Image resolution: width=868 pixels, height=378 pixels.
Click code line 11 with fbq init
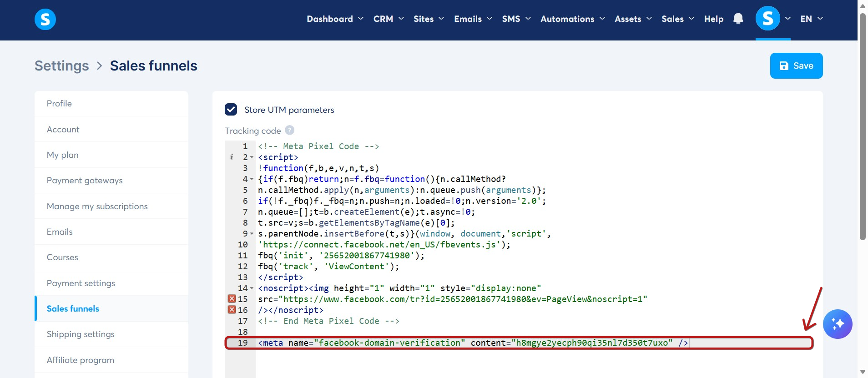(341, 256)
